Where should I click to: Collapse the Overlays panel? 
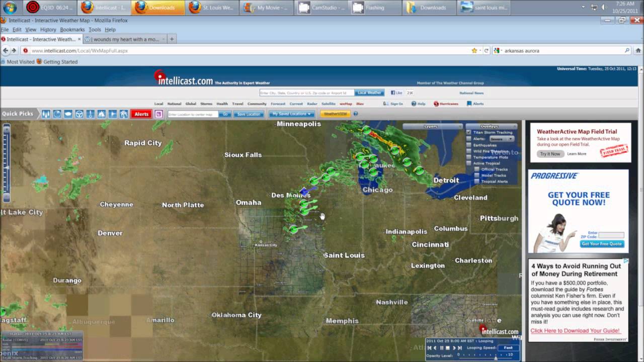(492, 126)
